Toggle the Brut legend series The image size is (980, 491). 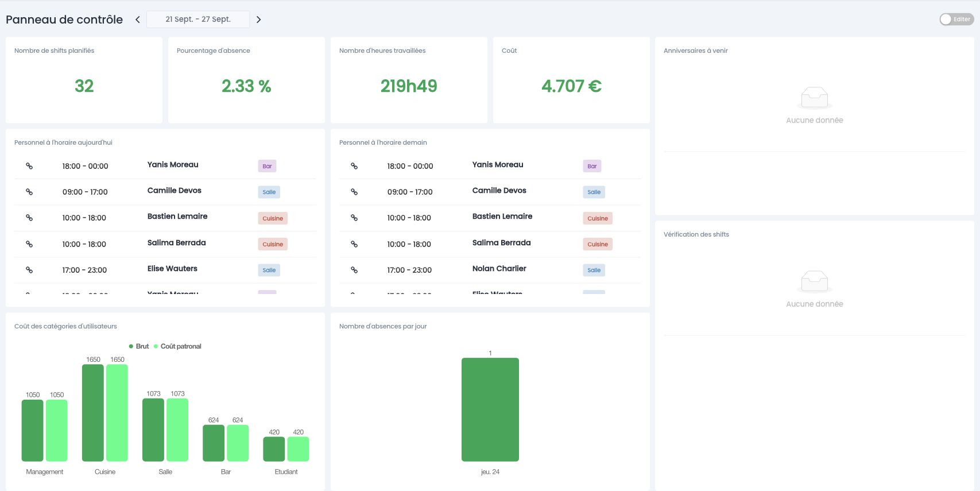click(139, 346)
